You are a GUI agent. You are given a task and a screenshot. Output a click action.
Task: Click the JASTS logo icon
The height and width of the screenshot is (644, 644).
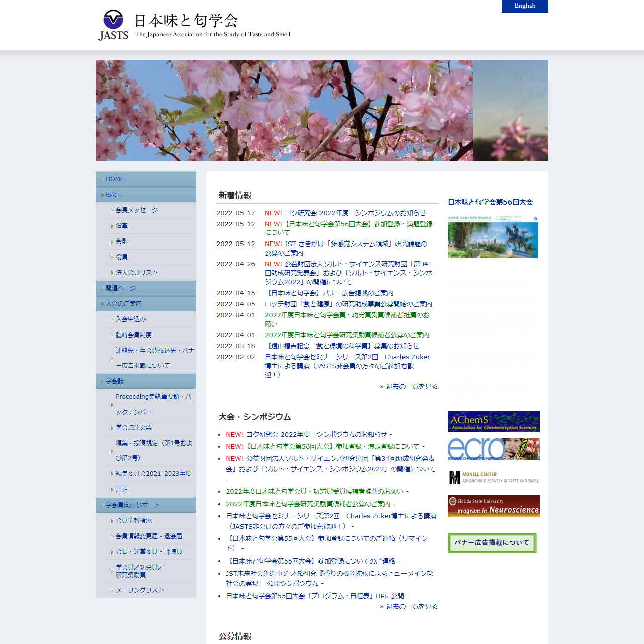pyautogui.click(x=113, y=25)
